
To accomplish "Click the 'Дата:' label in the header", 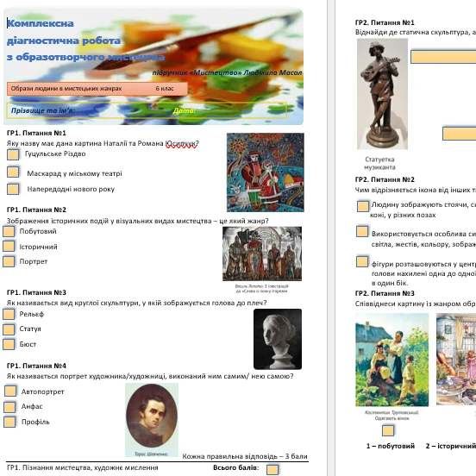I will pos(184,110).
